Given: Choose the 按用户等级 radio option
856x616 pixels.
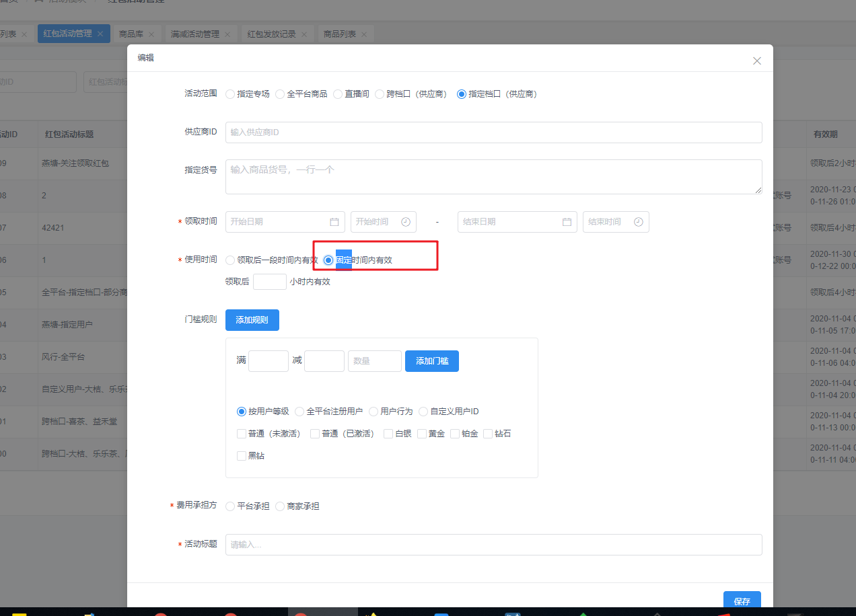Looking at the screenshot, I should [242, 412].
